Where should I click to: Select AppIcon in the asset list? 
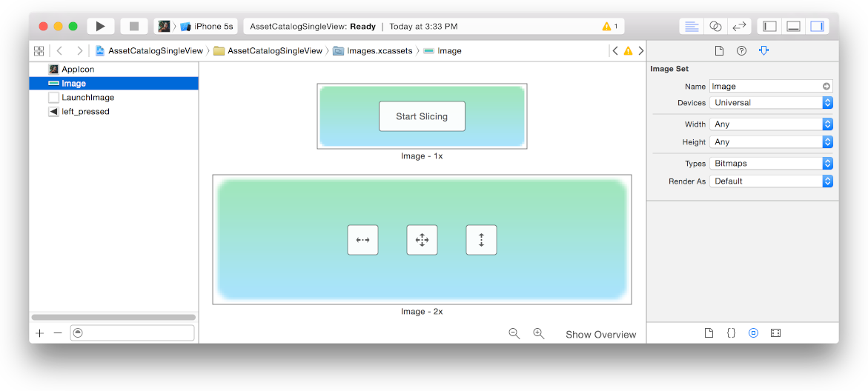click(78, 70)
